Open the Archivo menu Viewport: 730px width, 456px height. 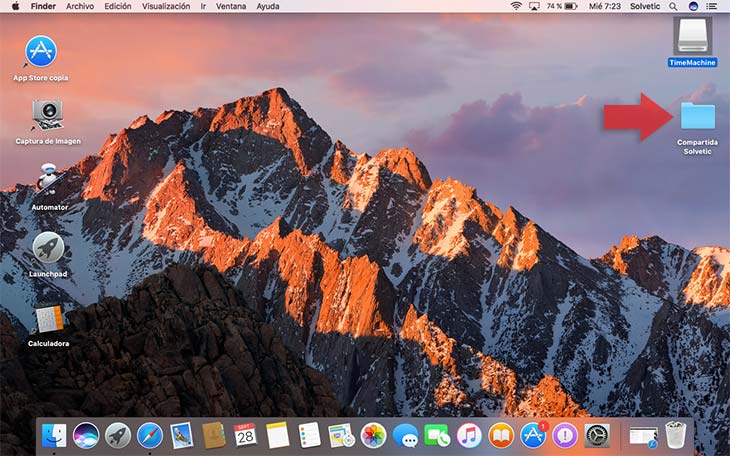coord(80,6)
